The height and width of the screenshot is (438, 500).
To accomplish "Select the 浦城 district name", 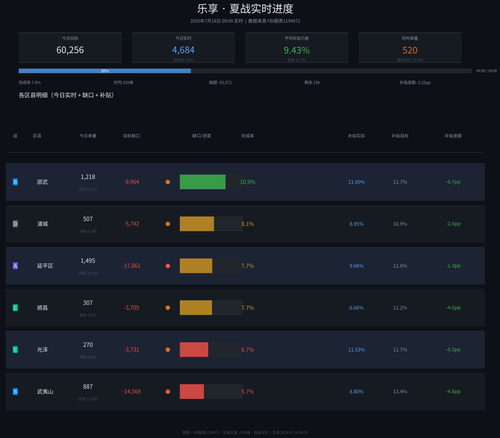I will click(42, 224).
